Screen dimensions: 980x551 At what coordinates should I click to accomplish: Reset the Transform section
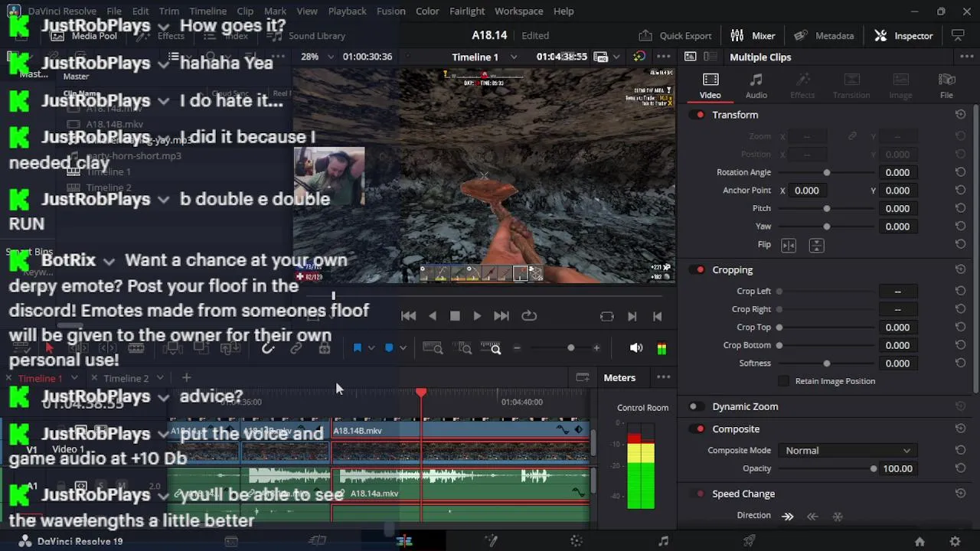coord(960,115)
